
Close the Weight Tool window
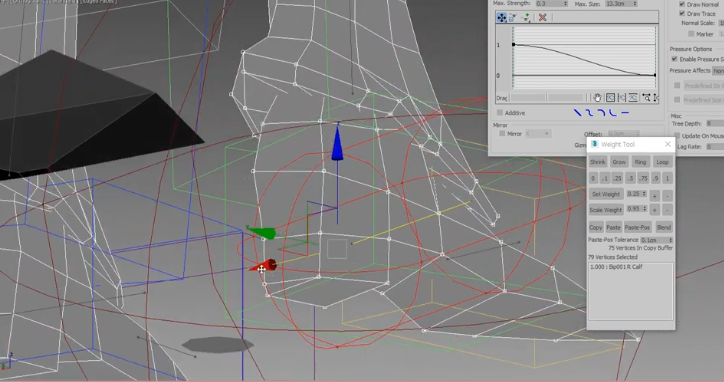pyautogui.click(x=668, y=144)
